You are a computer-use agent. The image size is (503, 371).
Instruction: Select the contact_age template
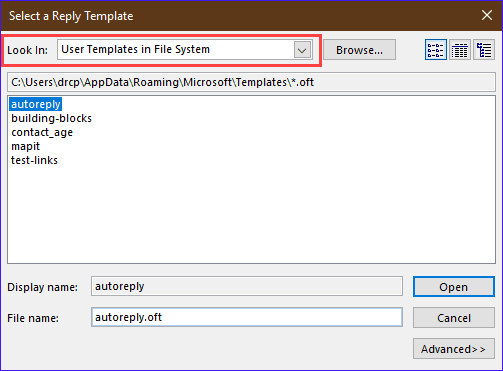click(42, 132)
